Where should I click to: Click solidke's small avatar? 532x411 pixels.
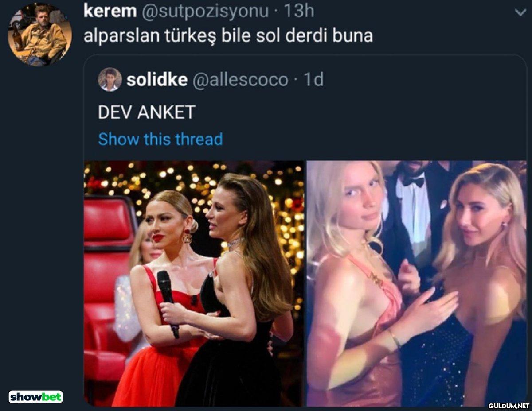110,80
